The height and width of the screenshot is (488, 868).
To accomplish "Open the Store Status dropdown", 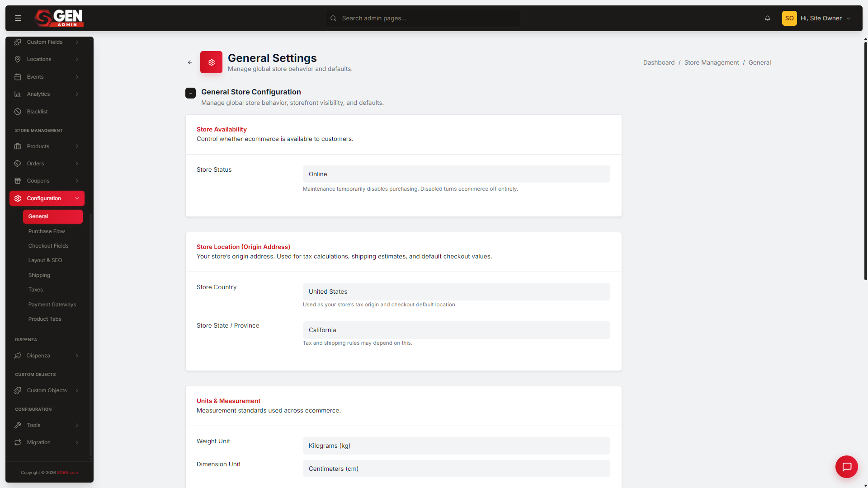I will coord(456,174).
